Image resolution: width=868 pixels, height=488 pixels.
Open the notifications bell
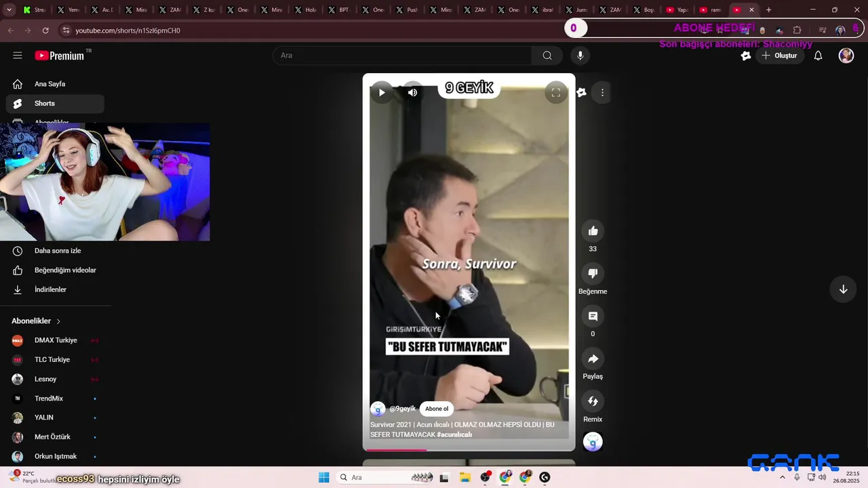coord(818,56)
